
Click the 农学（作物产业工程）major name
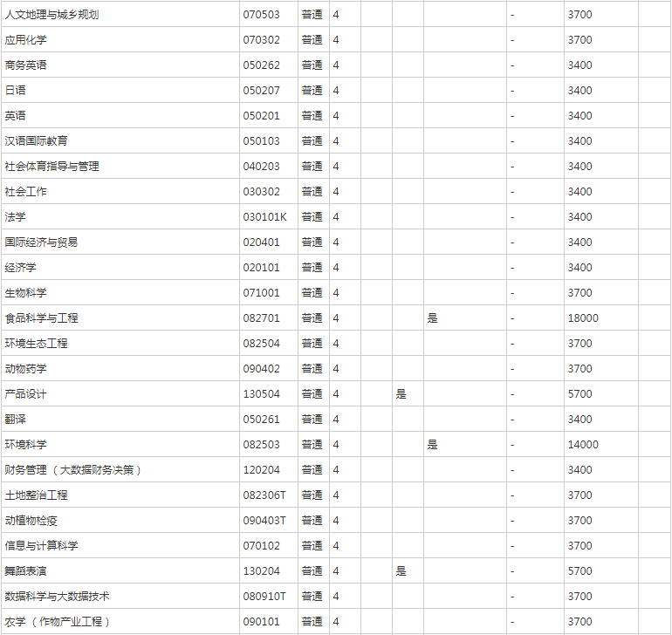(x=58, y=622)
